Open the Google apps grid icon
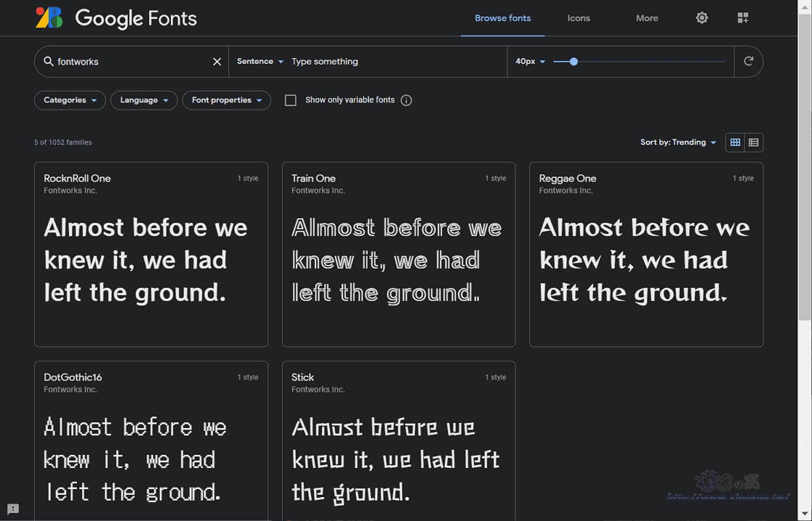The width and height of the screenshot is (812, 521). (742, 17)
